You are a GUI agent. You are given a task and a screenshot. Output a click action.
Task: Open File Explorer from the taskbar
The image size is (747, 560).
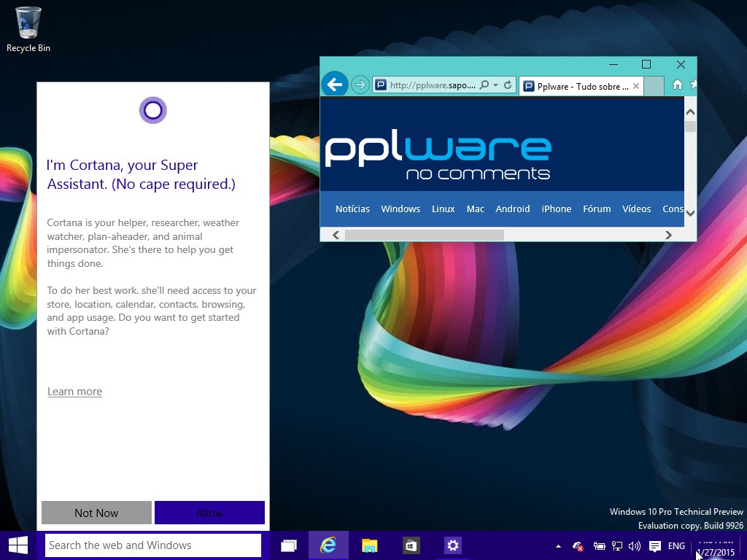coord(370,545)
